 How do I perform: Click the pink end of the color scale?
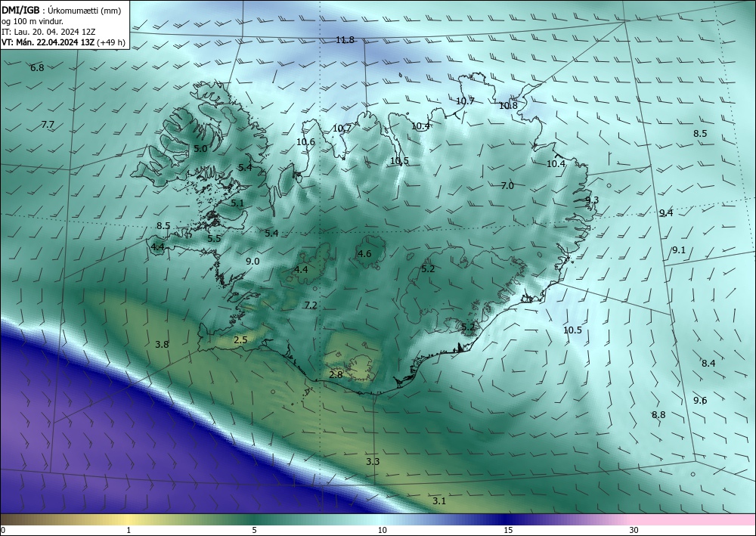click(694, 520)
